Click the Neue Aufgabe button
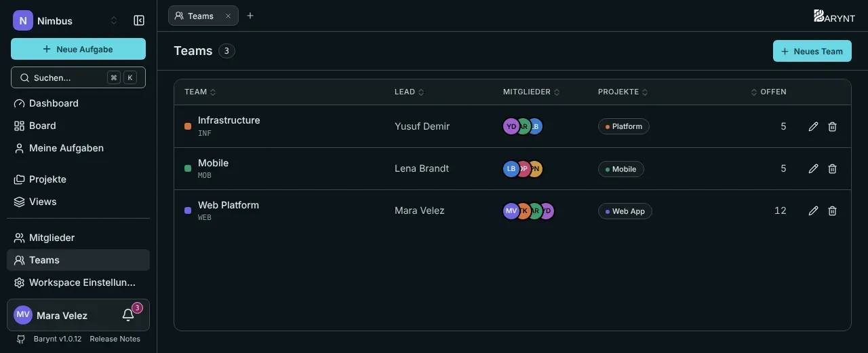868x353 pixels. pos(78,49)
